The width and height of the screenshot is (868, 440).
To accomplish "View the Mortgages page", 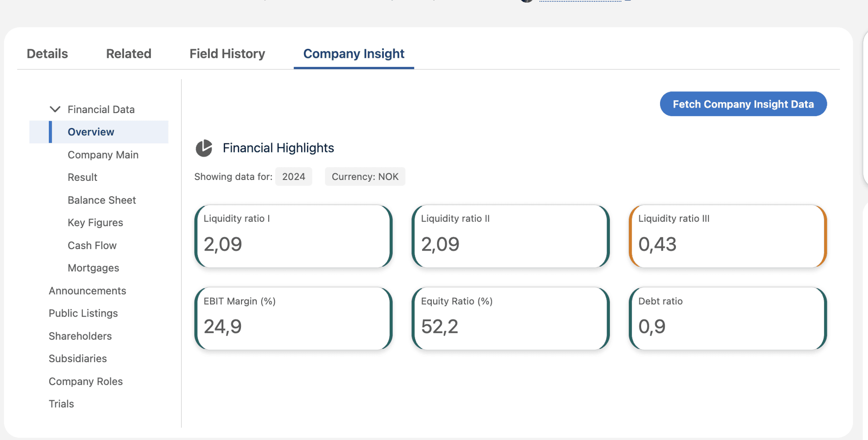I will coord(93,268).
